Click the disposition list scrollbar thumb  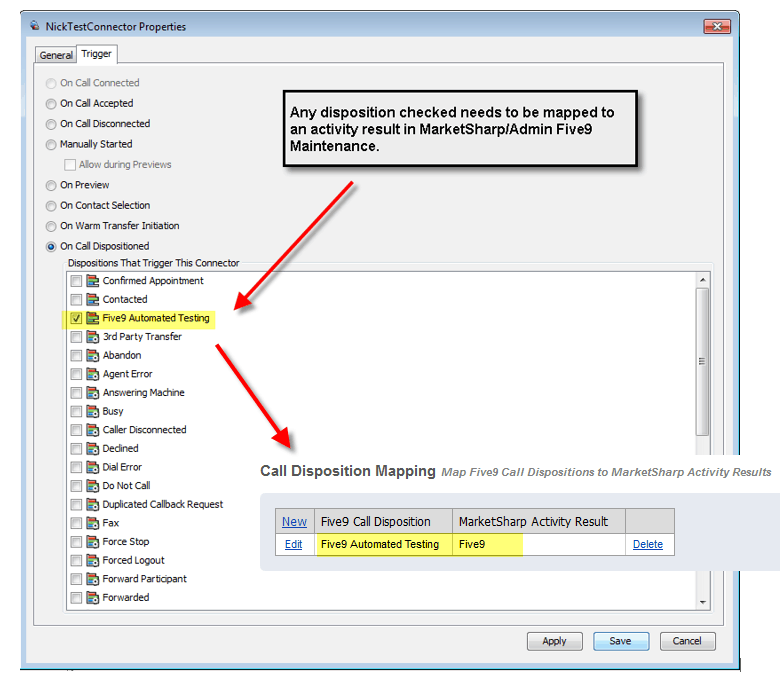pos(702,362)
